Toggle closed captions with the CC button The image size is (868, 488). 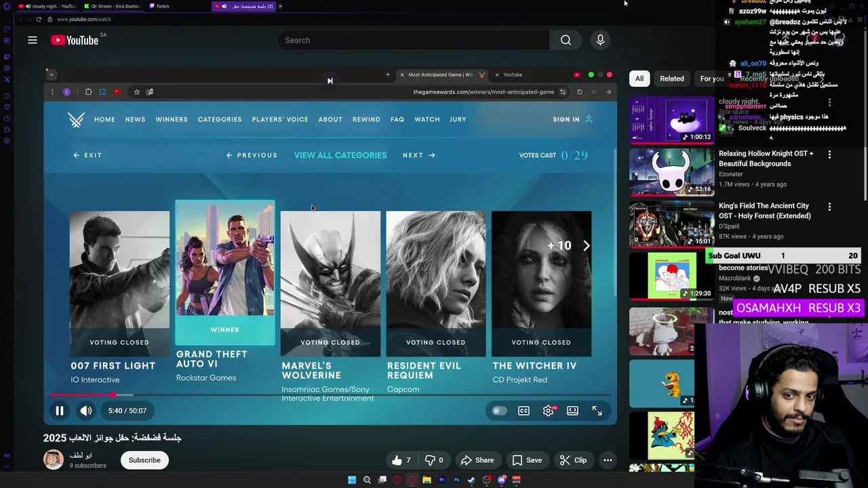tap(524, 411)
